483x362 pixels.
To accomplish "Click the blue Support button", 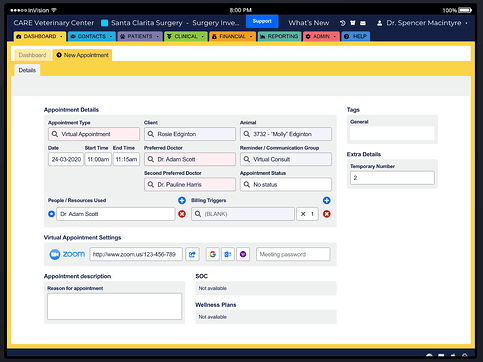I will click(262, 21).
